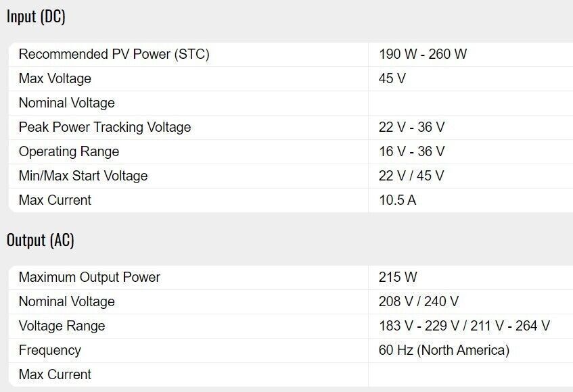Screen dimensions: 573x392
Task: Select the Max Voltage row label
Action: pyautogui.click(x=55, y=79)
